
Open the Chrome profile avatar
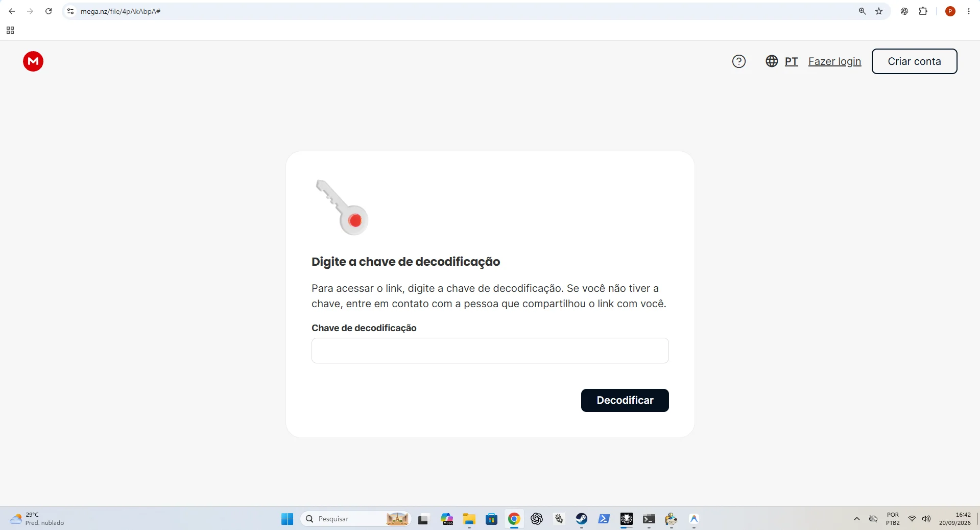coord(950,11)
